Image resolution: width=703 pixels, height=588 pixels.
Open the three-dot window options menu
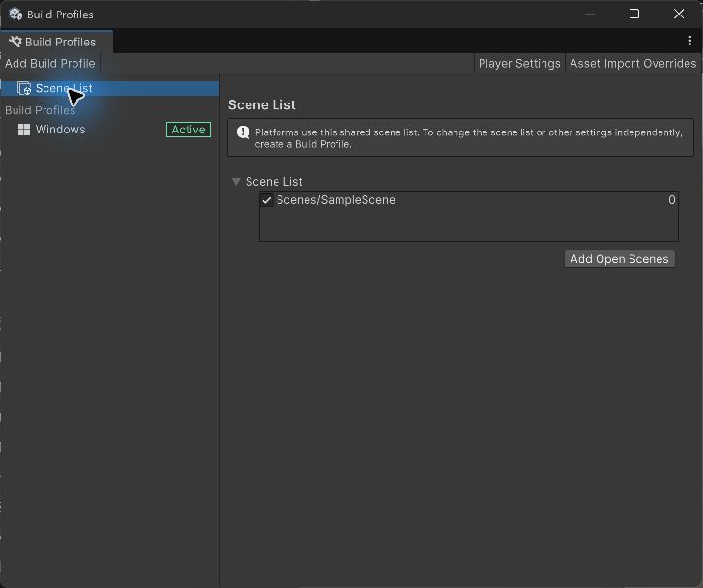[x=689, y=41]
